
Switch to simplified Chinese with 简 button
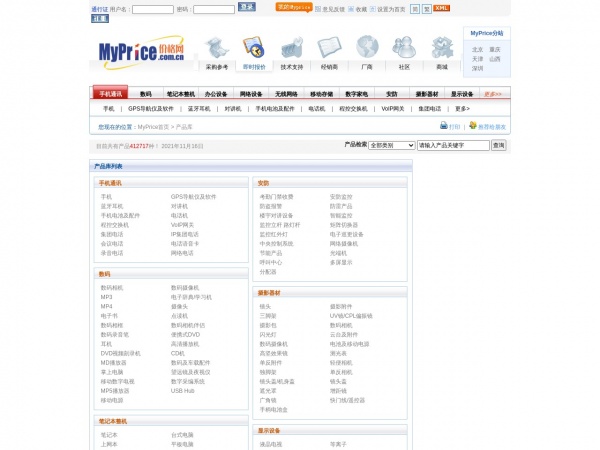(x=413, y=8)
